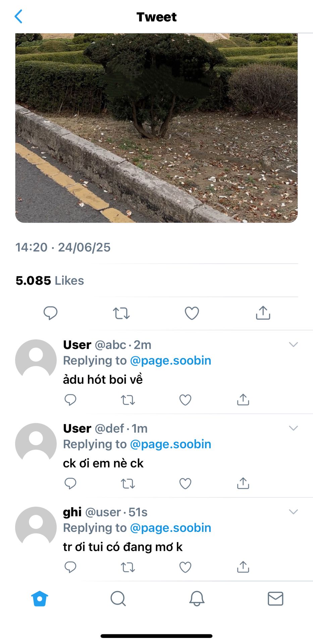Open @page.soobin link in @abc's reply

coord(170,361)
